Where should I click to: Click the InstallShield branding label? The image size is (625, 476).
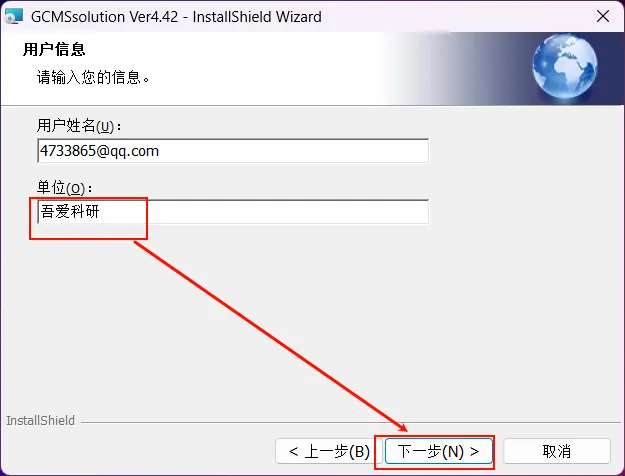click(x=41, y=421)
